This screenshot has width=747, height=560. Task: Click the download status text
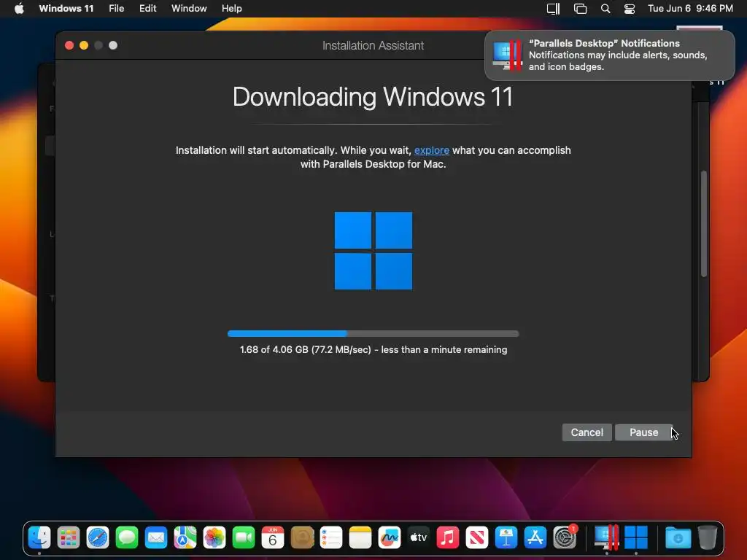click(x=373, y=349)
